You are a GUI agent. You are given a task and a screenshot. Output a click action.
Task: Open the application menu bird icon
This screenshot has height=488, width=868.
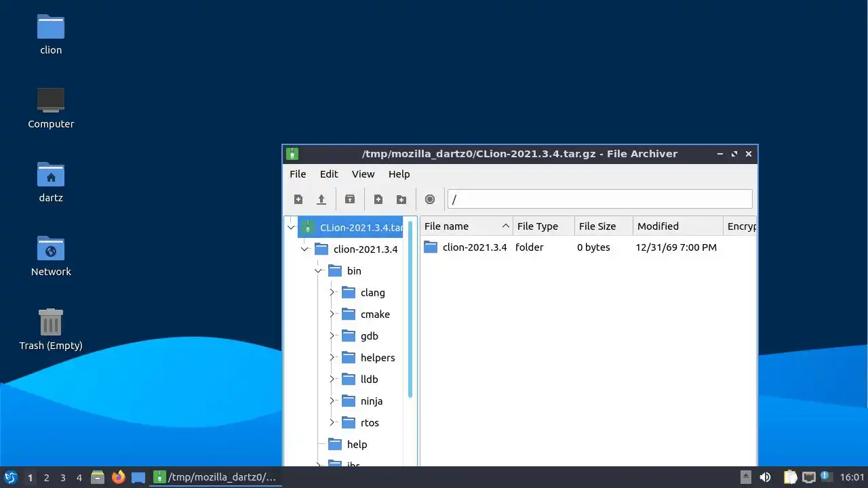(10, 477)
